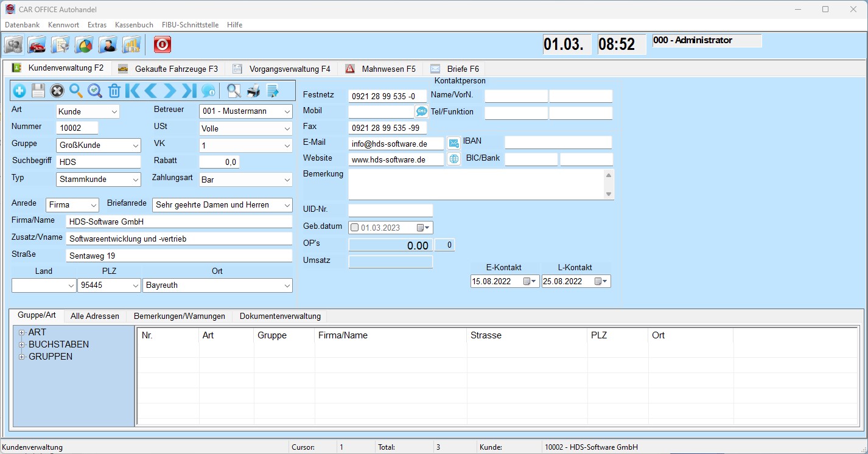
Task: Print using the printer icon
Action: point(253,91)
